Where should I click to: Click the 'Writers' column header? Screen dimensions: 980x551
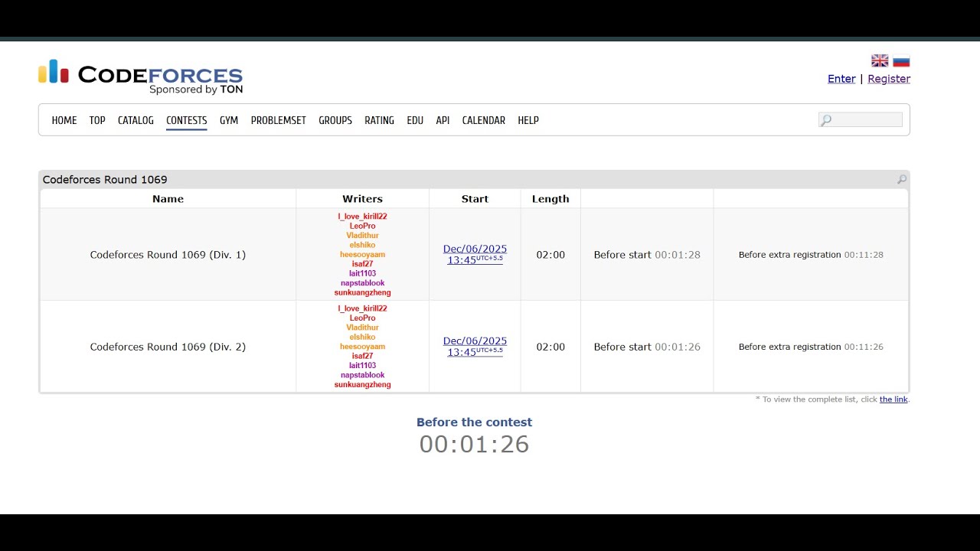[362, 199]
